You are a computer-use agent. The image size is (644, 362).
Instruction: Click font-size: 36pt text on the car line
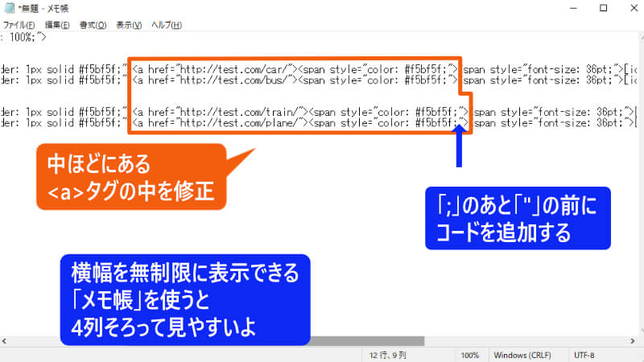[568, 69]
